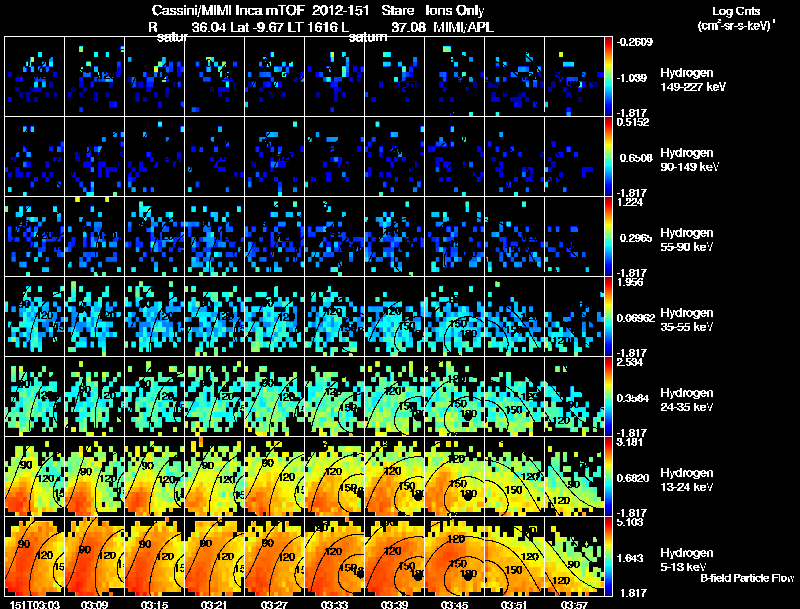Click the 151T03:03 time label
Image resolution: width=800 pixels, height=609 pixels.
(34, 604)
